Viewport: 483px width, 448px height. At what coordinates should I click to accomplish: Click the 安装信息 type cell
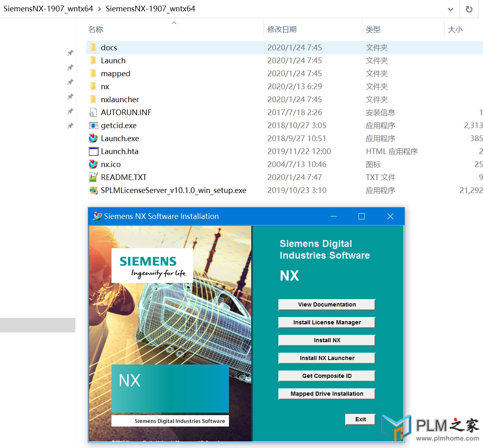(380, 112)
